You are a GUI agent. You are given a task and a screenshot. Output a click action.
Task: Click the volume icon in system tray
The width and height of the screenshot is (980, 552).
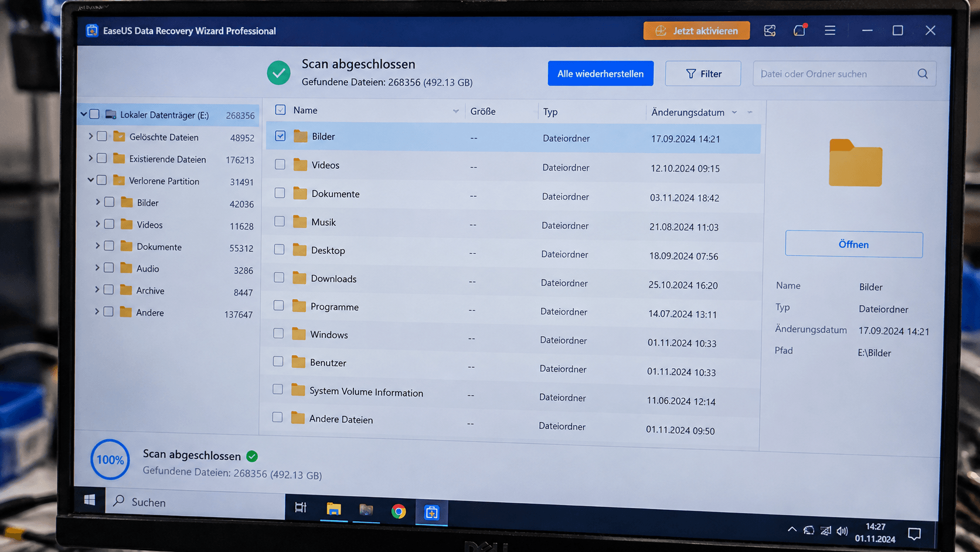842,531
